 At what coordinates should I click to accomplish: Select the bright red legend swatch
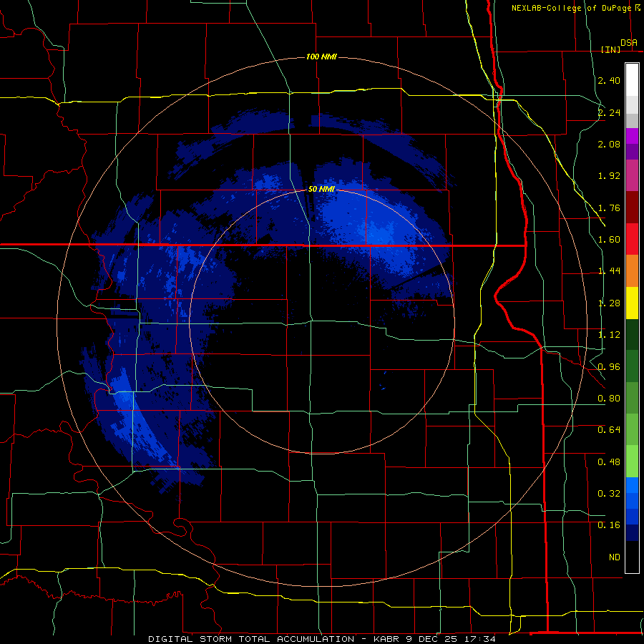coord(632,239)
